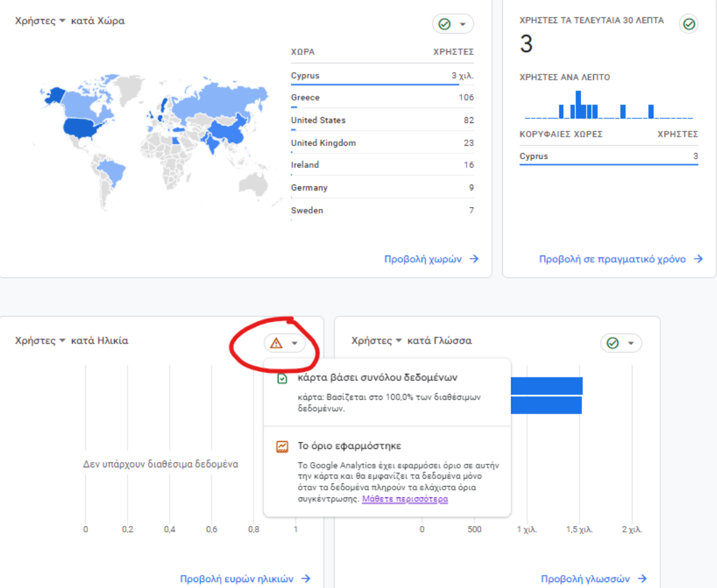This screenshot has width=717, height=588.
Task: Click green checkmark icon in realtime users card
Action: 689,24
